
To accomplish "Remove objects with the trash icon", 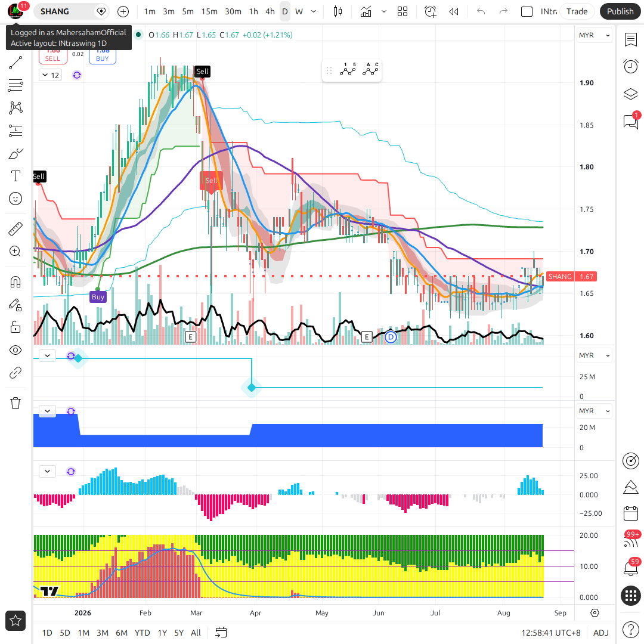I will pyautogui.click(x=15, y=403).
